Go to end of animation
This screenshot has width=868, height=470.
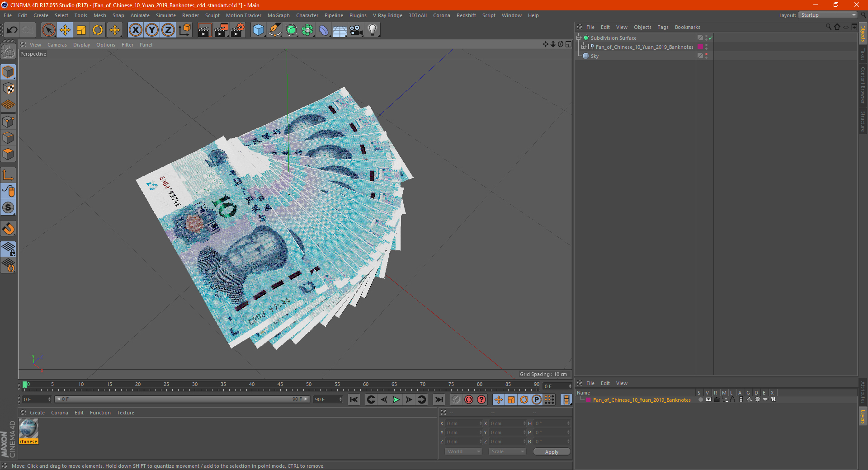439,399
